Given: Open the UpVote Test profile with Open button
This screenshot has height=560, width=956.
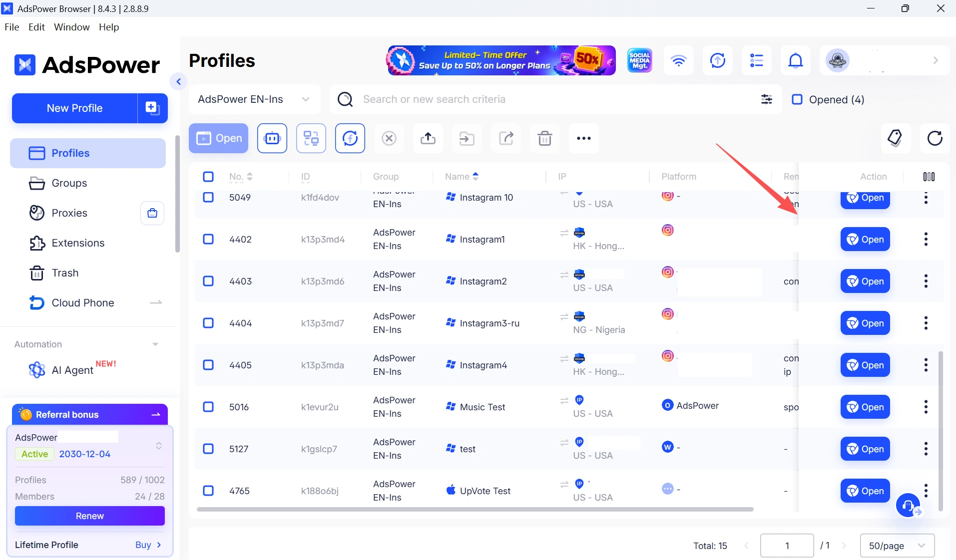Looking at the screenshot, I should [x=865, y=491].
